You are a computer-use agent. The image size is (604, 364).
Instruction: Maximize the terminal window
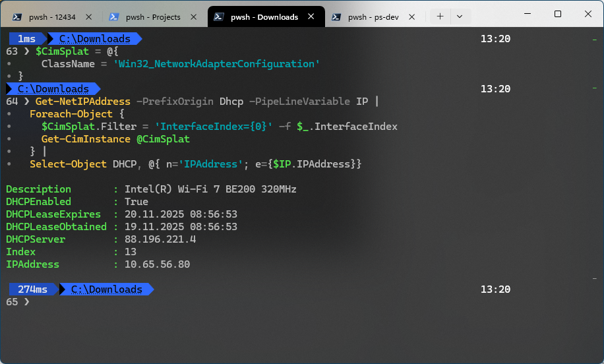(557, 14)
